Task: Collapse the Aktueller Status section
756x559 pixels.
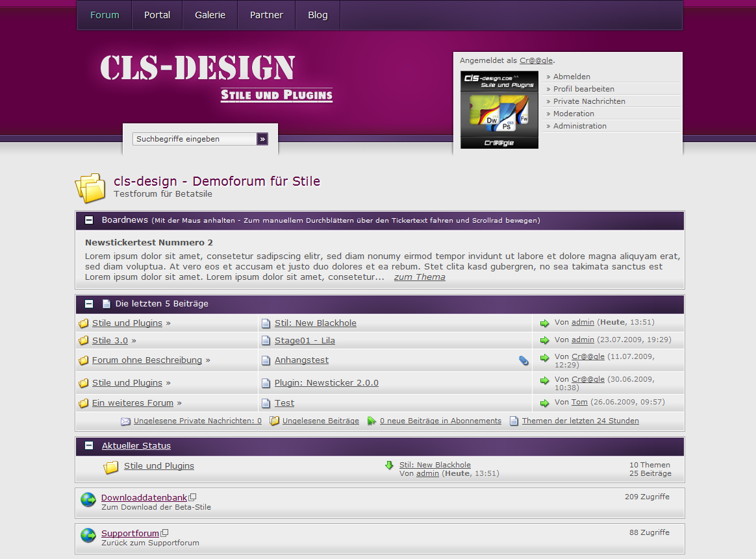Action: coord(89,446)
